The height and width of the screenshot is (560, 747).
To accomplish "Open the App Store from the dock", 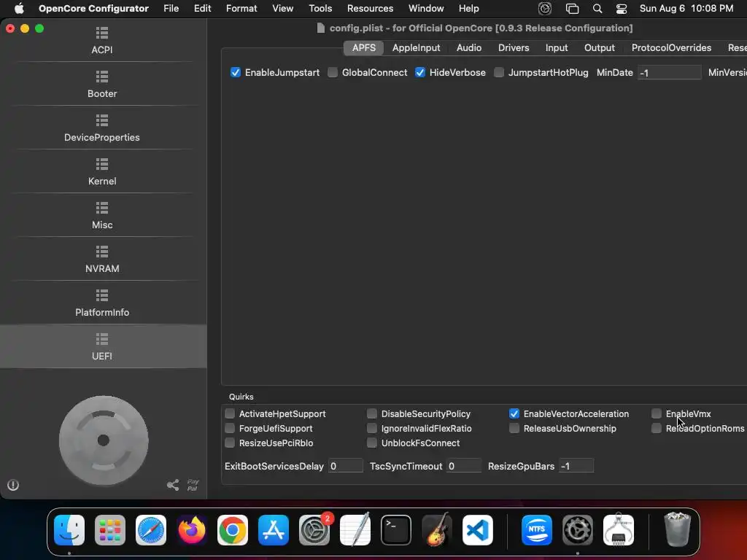I will pos(274,530).
